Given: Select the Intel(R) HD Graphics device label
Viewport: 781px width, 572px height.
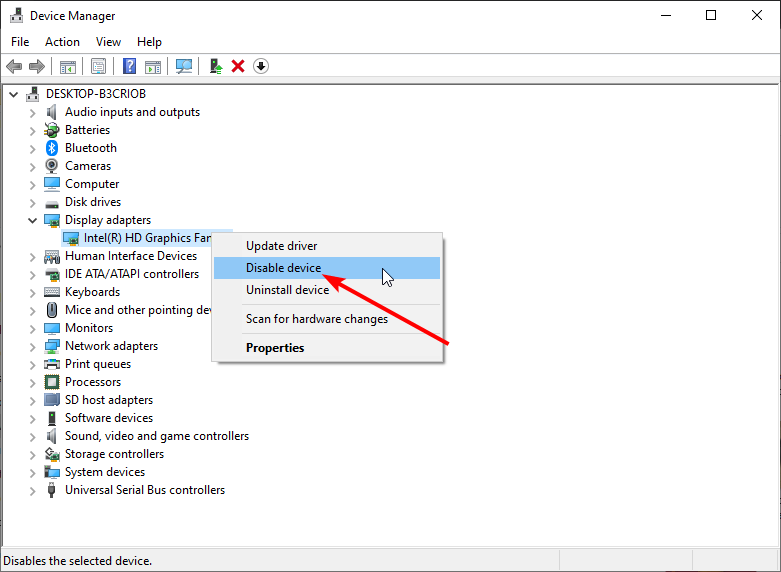Looking at the screenshot, I should tap(147, 238).
